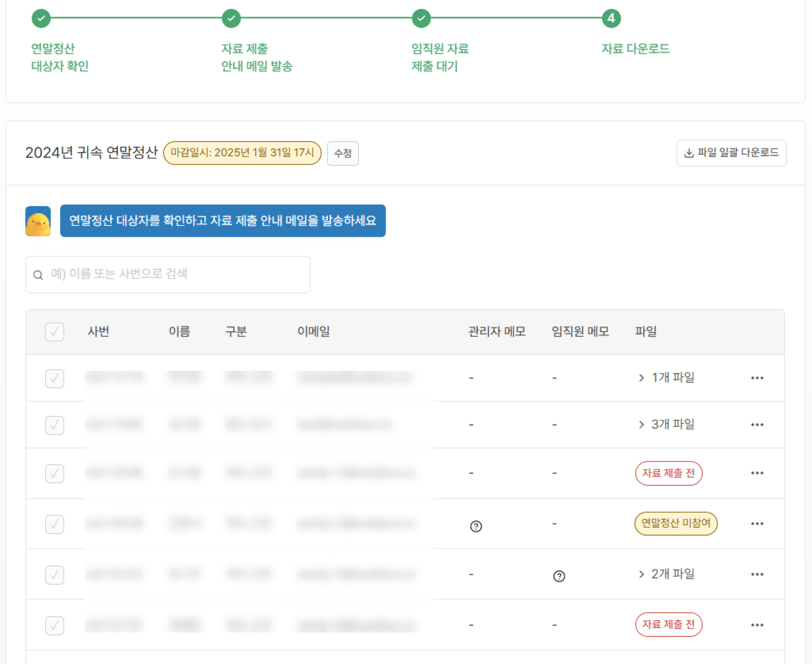
Task: Open the actions menu for the 연말정산 미참여 row
Action: [x=757, y=524]
